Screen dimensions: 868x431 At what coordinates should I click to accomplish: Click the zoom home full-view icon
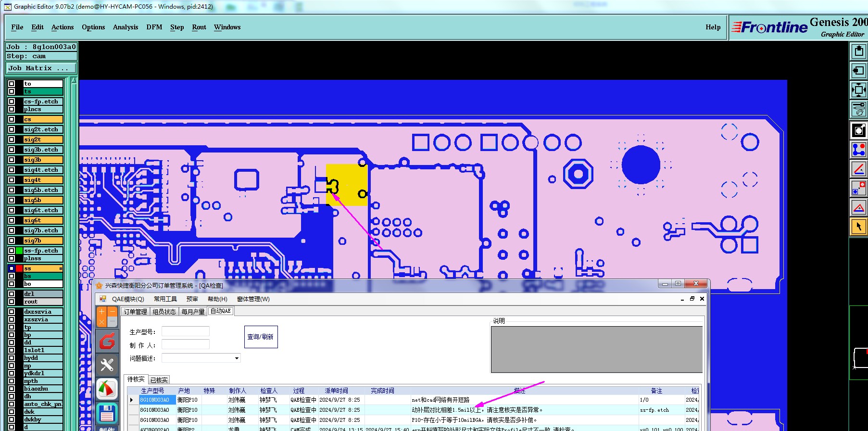[859, 51]
